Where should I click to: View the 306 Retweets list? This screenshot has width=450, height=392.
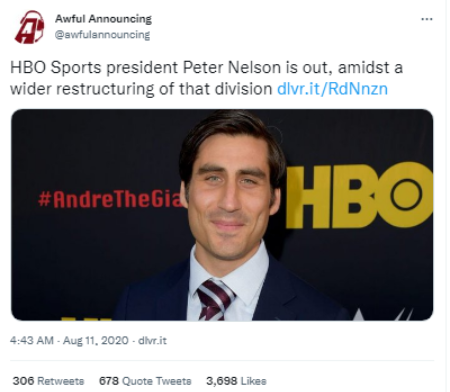[48, 381]
